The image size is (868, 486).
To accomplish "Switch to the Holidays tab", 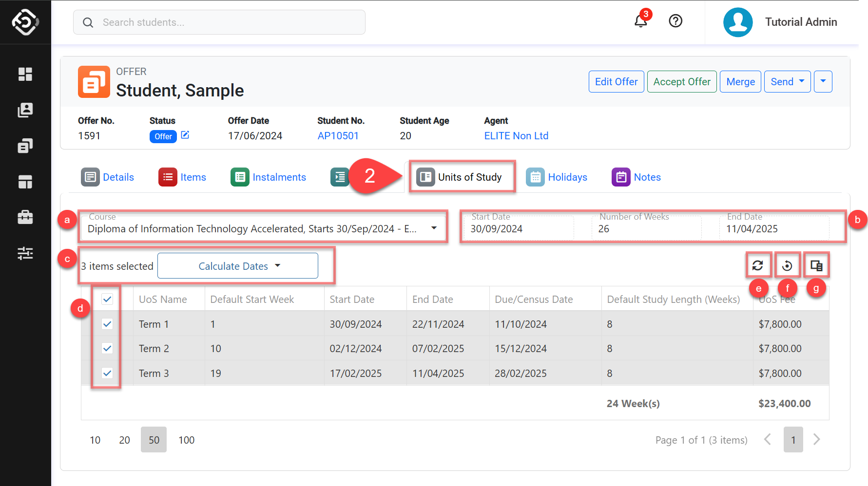I will pos(557,177).
